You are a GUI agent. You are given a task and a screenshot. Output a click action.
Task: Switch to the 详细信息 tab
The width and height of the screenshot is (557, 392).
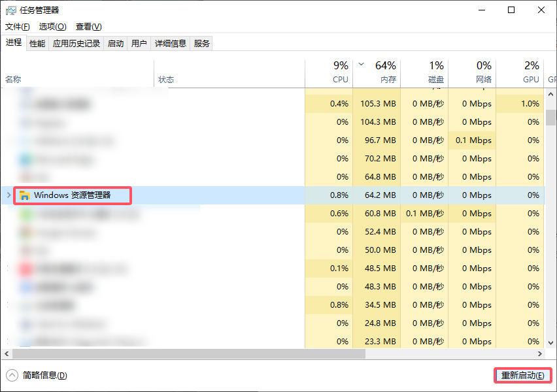point(170,43)
